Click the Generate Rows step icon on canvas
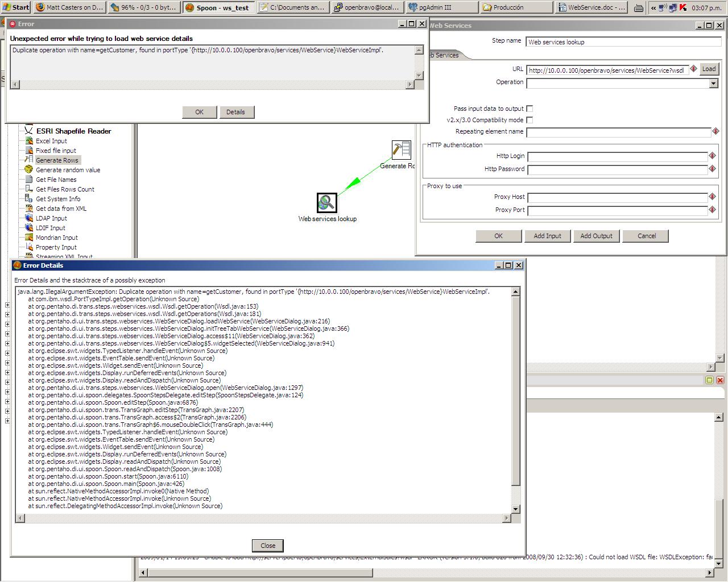Viewport: 728px width, 582px height. pyautogui.click(x=401, y=150)
